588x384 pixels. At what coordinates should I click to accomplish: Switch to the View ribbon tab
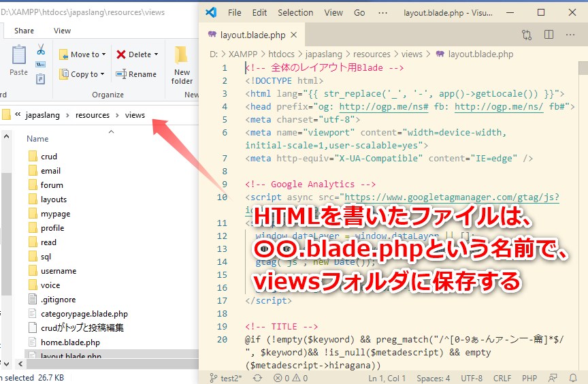click(62, 31)
